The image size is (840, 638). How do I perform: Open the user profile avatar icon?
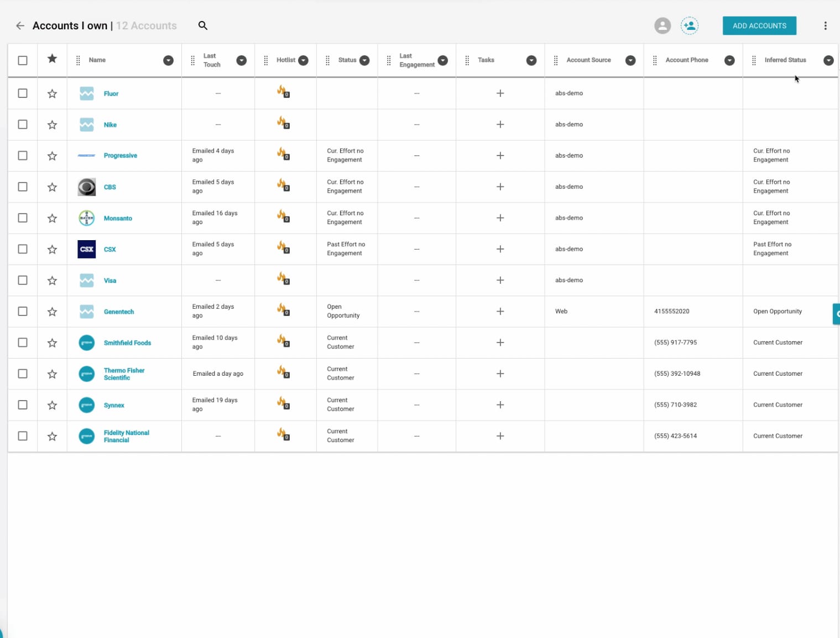coord(662,25)
